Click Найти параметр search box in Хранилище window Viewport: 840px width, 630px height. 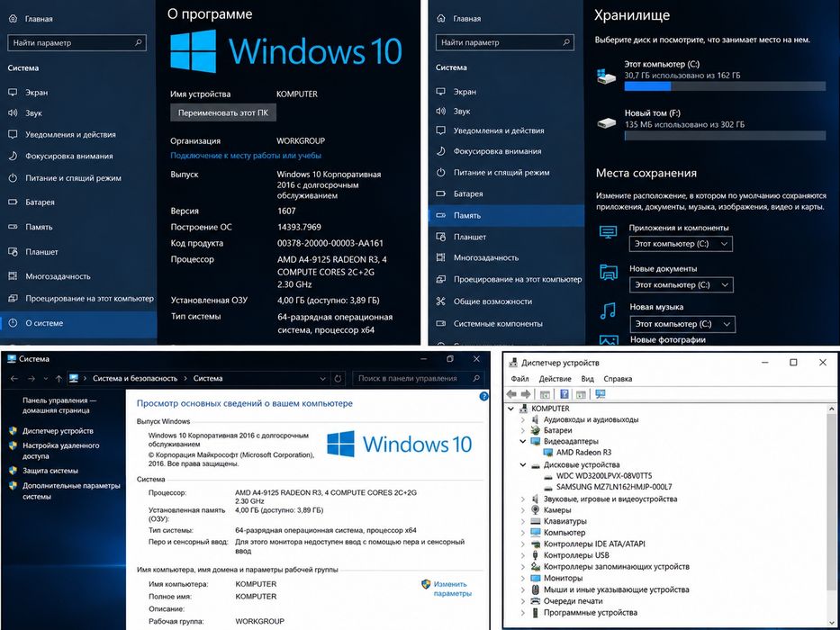click(x=505, y=42)
